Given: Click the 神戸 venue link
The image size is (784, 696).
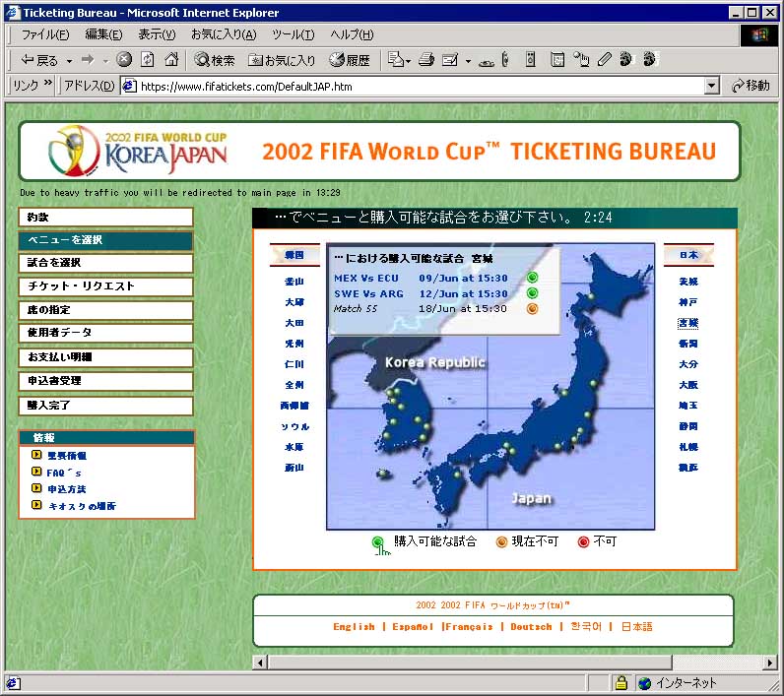Looking at the screenshot, I should pyautogui.click(x=688, y=302).
